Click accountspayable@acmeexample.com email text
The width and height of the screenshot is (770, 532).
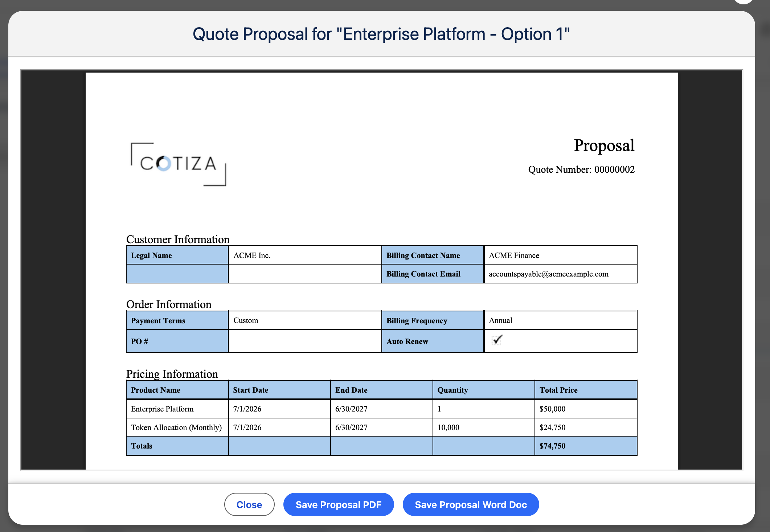(549, 274)
